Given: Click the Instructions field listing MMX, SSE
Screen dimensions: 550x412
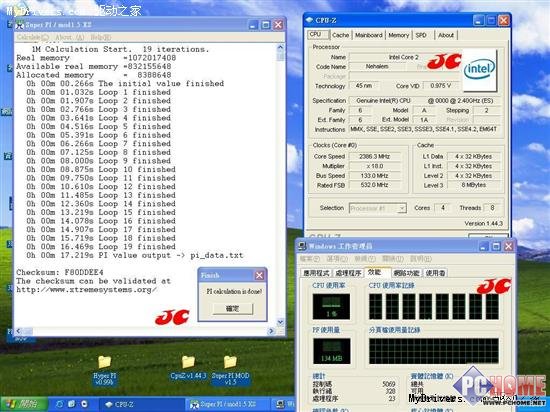Looking at the screenshot, I should pos(425,129).
